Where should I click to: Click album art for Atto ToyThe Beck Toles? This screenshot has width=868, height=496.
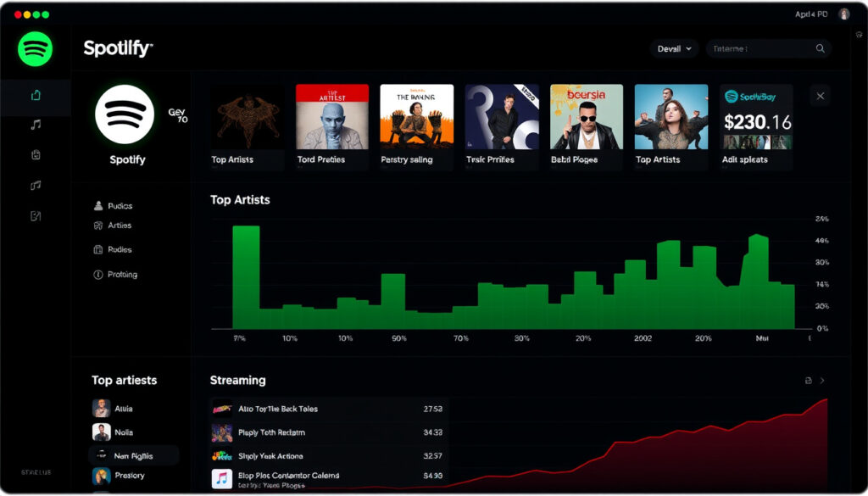(x=222, y=409)
